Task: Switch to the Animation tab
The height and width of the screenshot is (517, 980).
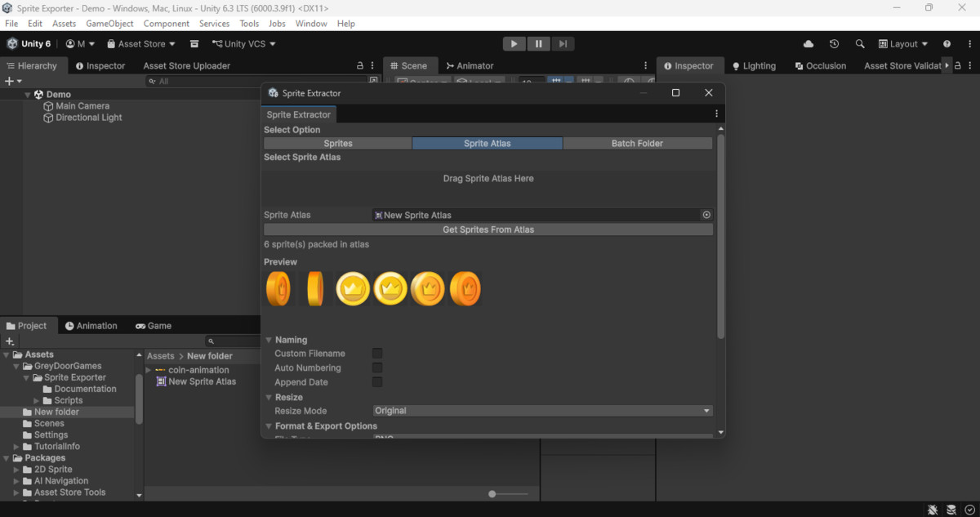Action: (x=91, y=326)
